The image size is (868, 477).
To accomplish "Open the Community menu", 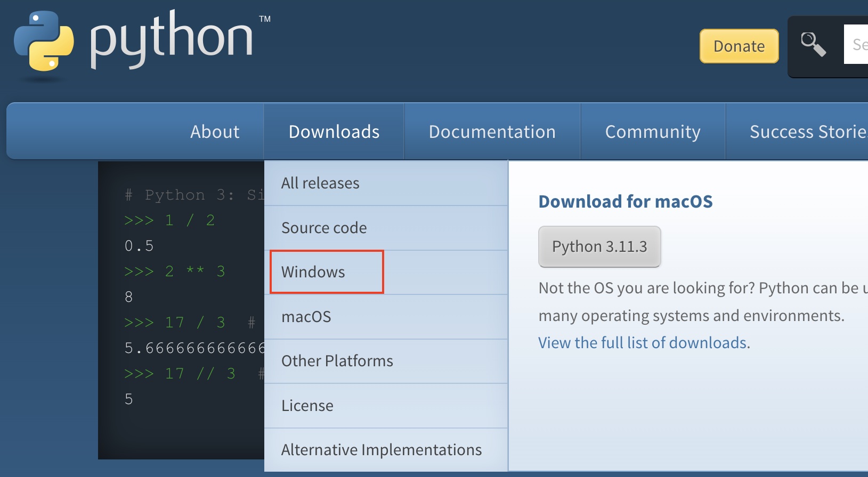I will tap(653, 131).
